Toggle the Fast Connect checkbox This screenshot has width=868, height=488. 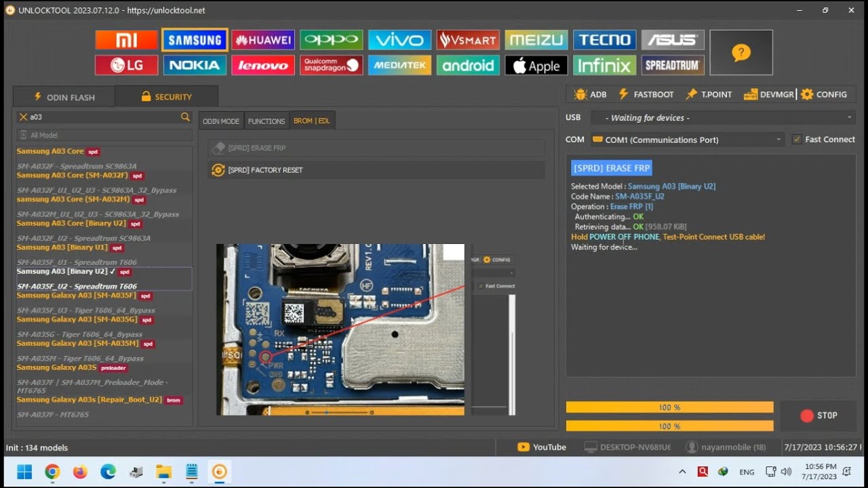coord(797,139)
